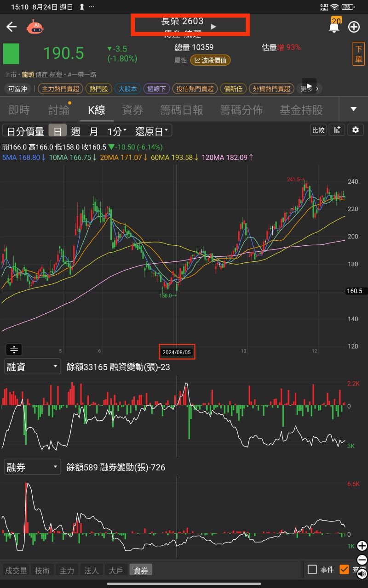The height and width of the screenshot is (588, 368).
Task: Select the 資券 bottom tab
Action: point(141,570)
